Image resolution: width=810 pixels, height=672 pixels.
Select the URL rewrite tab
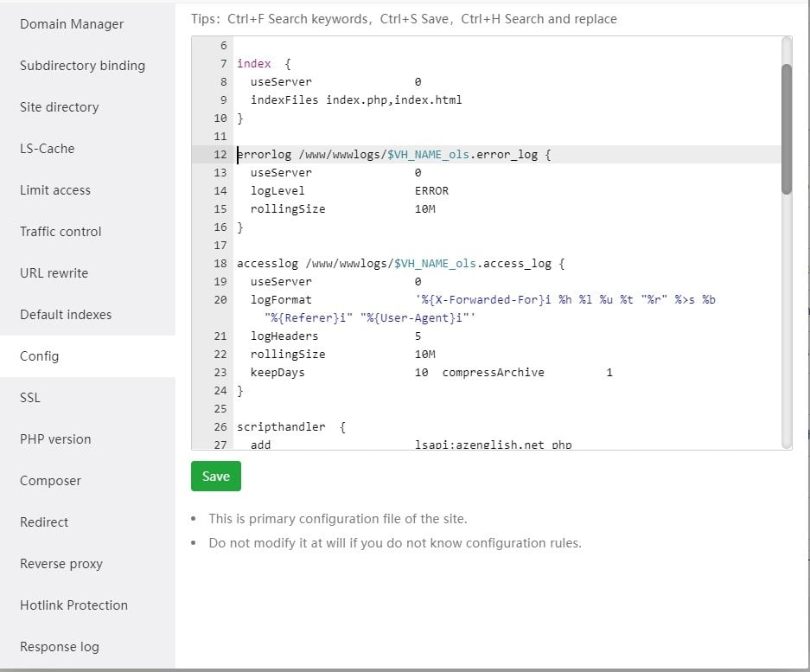point(54,273)
